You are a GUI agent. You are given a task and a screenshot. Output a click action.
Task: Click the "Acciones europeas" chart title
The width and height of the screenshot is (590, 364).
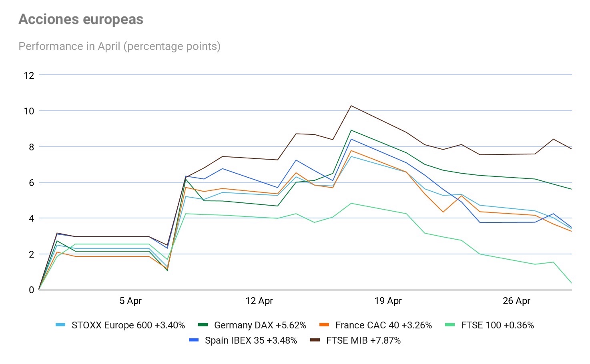(81, 19)
